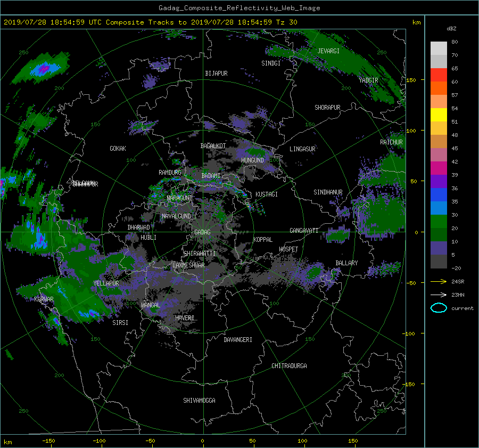Click the GANGAVATI city label
The width and height of the screenshot is (479, 448).
(x=304, y=231)
